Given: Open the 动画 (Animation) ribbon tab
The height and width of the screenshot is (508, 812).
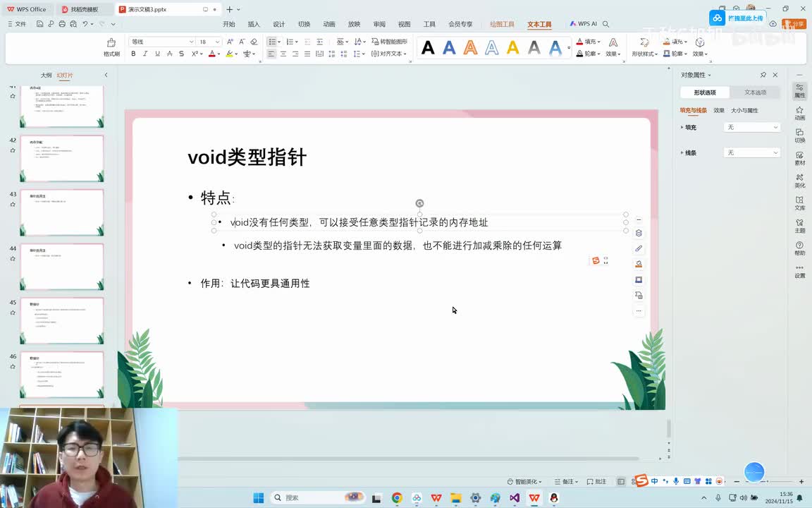Looking at the screenshot, I should pos(329,24).
